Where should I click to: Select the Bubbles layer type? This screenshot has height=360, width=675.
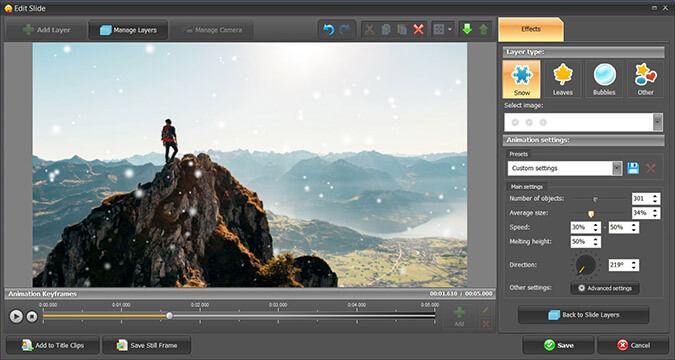604,79
